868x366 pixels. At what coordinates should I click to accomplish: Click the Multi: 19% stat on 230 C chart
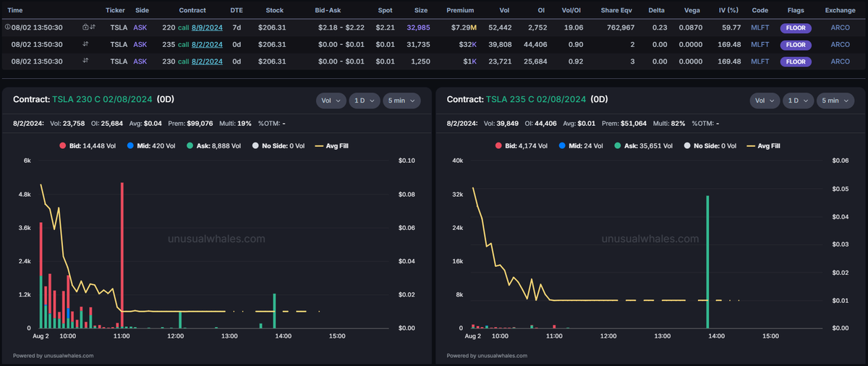point(234,124)
